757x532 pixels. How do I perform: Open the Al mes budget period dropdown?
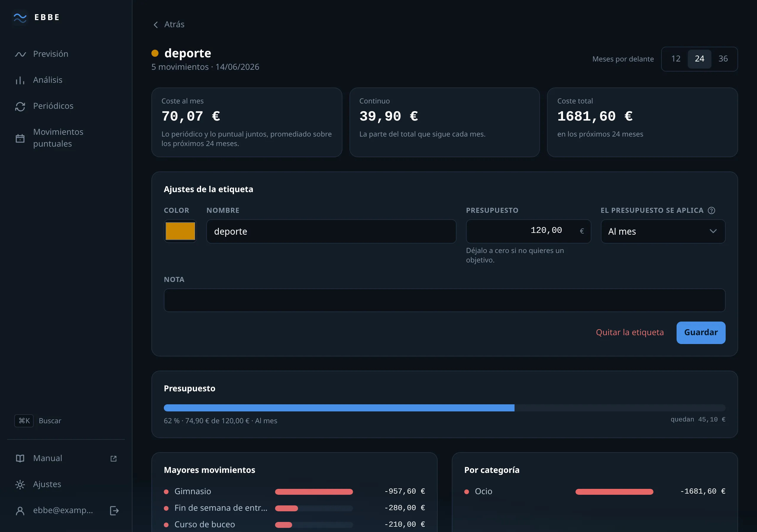point(663,231)
